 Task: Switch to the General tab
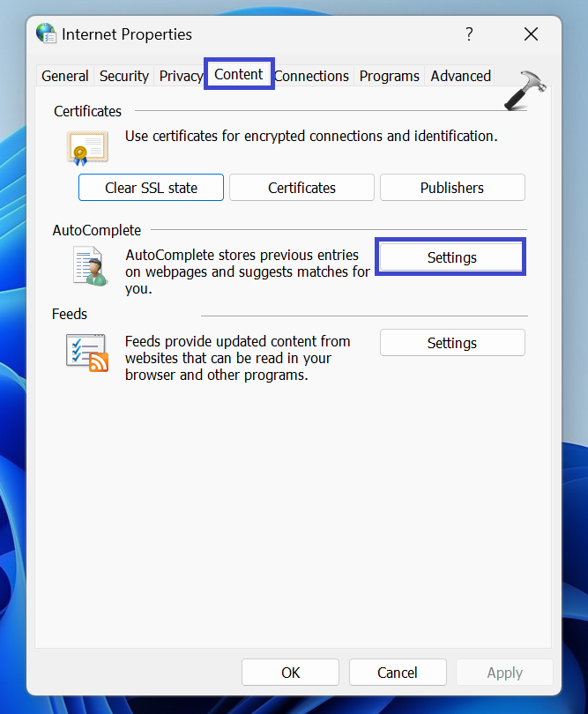click(65, 76)
